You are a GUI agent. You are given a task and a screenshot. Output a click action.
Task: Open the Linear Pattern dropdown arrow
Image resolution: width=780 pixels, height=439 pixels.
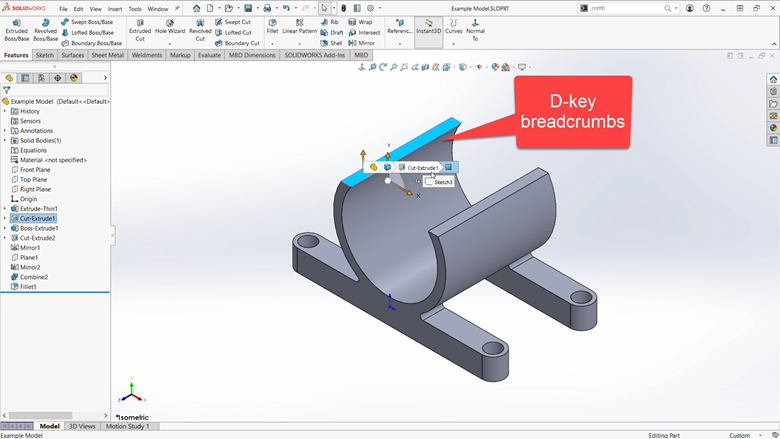coord(299,44)
